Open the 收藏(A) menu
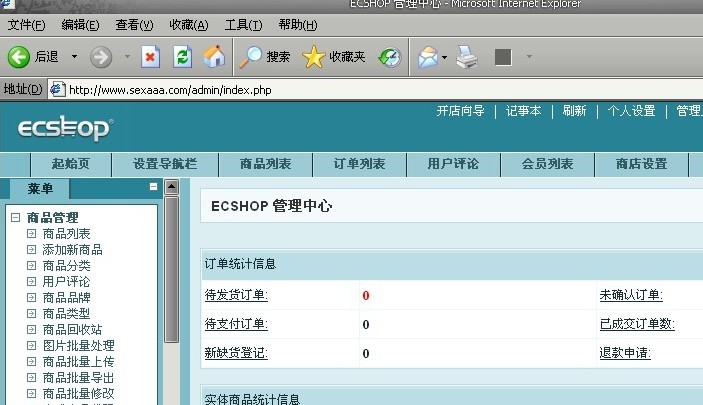 point(189,25)
